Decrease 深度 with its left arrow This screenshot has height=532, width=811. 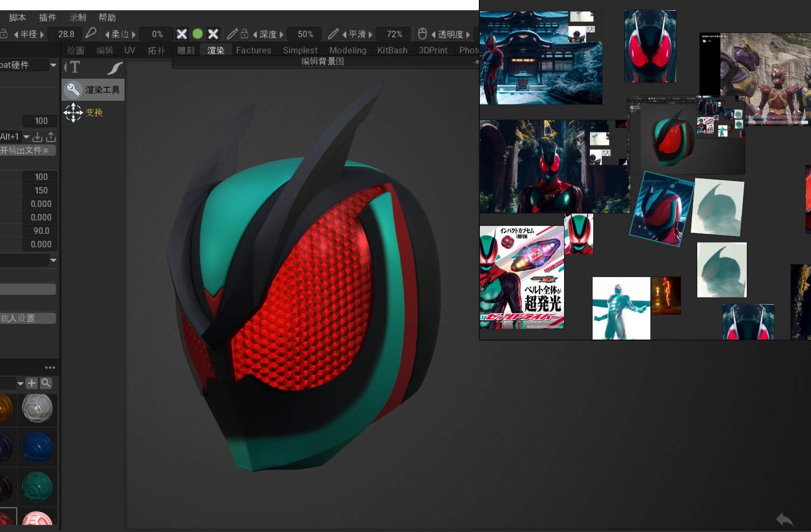click(255, 34)
